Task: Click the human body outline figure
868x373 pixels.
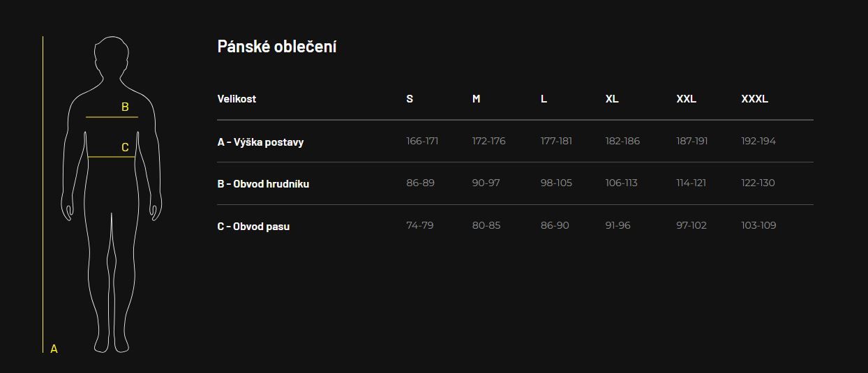Action: 112,195
